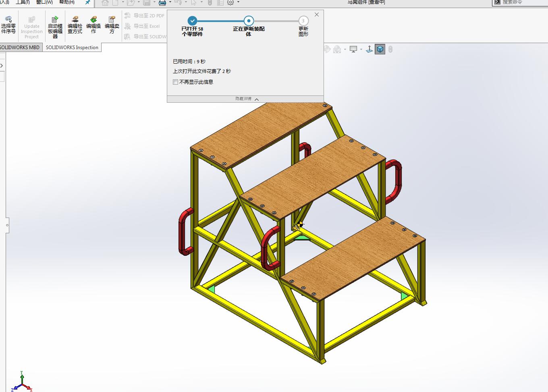Click the Undo icon
548x392 pixels.
pyautogui.click(x=178, y=2)
